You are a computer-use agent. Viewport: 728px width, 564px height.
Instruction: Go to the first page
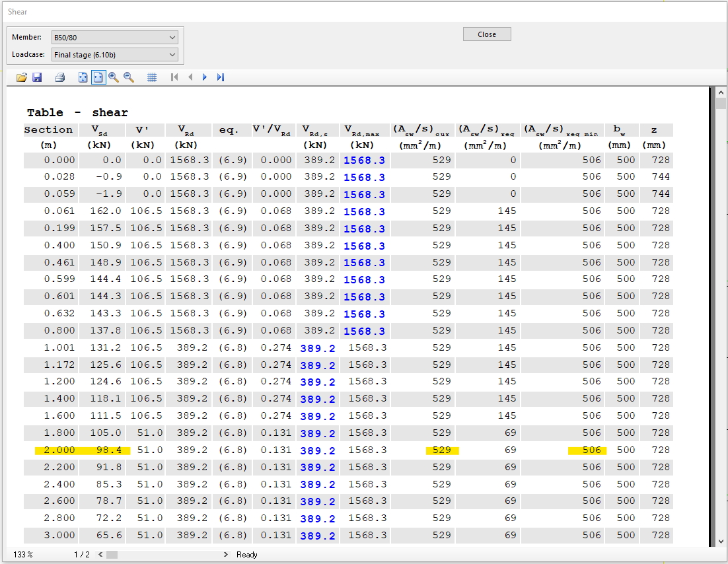[174, 77]
